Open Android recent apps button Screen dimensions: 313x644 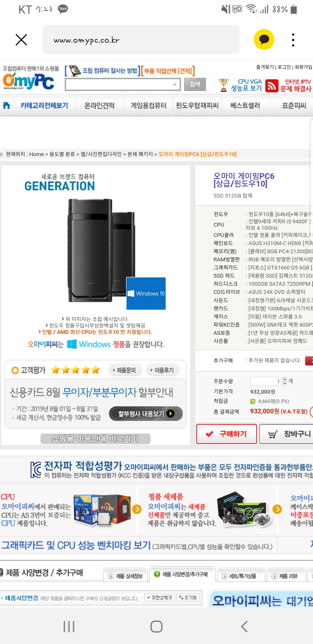[x=69, y=627]
